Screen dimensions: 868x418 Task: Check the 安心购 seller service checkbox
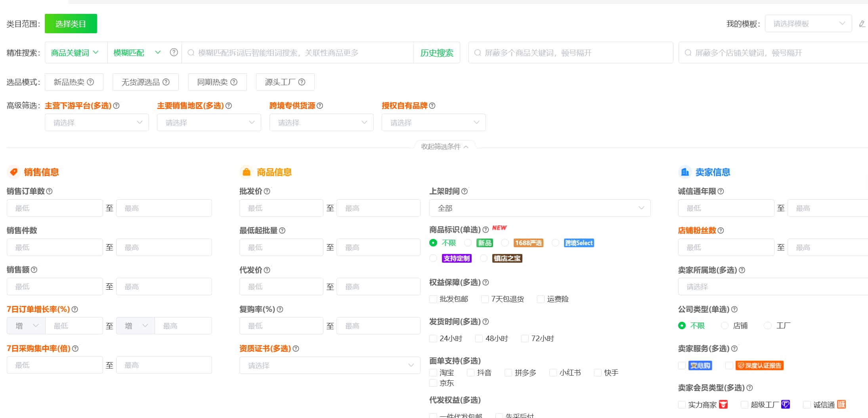682,365
